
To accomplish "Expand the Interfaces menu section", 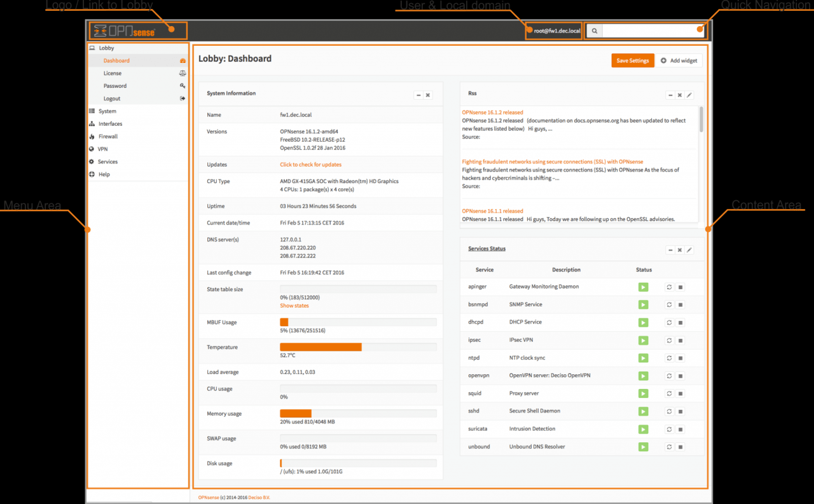I will pyautogui.click(x=110, y=124).
